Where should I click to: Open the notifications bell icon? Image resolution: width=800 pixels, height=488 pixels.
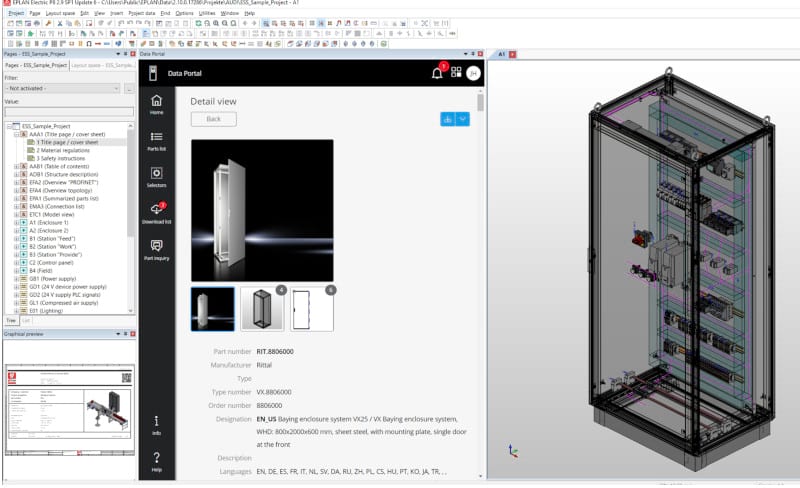click(437, 73)
